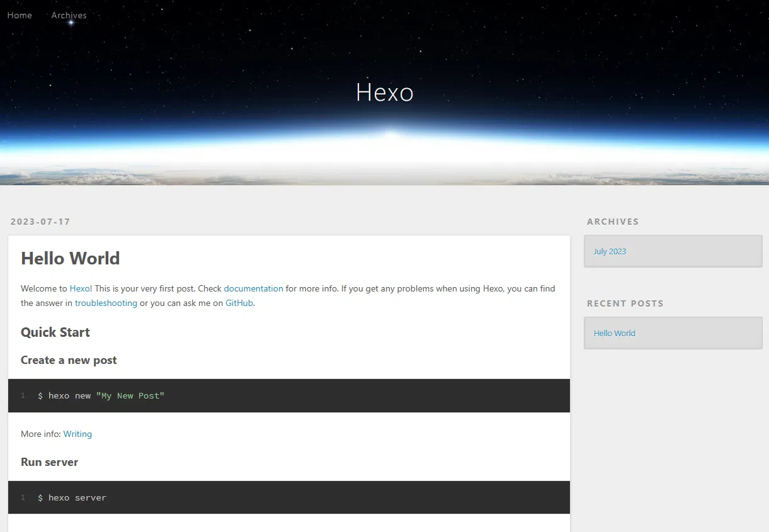
Task: Go to Archives in top navigation
Action: (69, 15)
